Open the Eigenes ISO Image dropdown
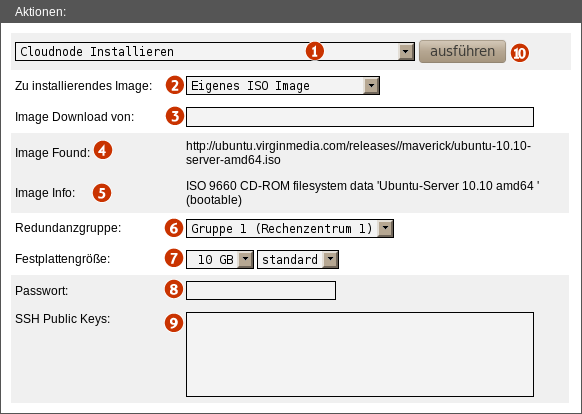 click(282, 86)
